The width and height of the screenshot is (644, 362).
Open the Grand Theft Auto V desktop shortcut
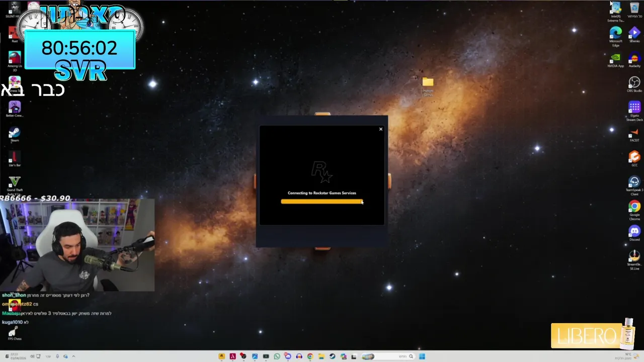[x=15, y=185]
